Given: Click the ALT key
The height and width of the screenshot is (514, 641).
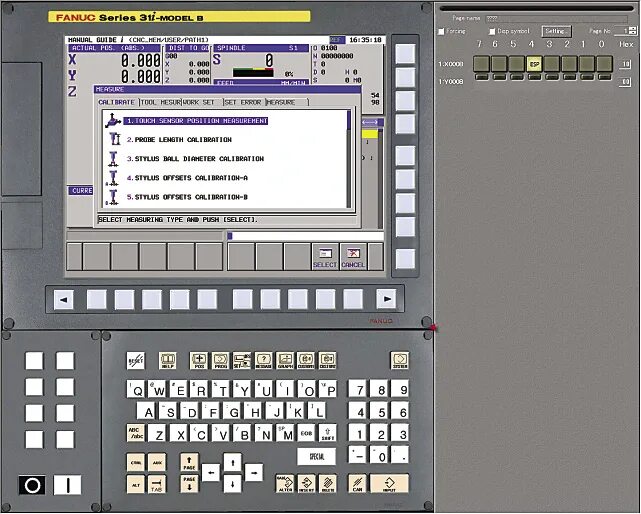Looking at the screenshot, I should pyautogui.click(x=136, y=484).
